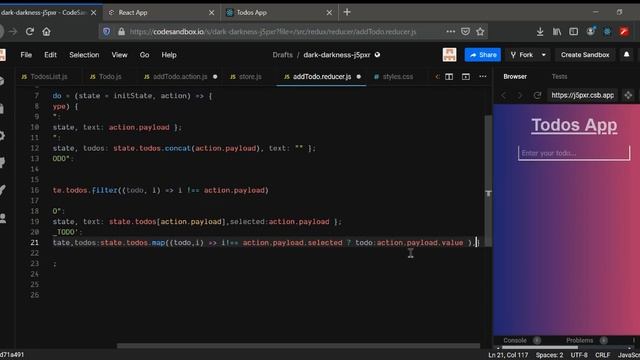Go to Firefox home page

(x=47, y=31)
